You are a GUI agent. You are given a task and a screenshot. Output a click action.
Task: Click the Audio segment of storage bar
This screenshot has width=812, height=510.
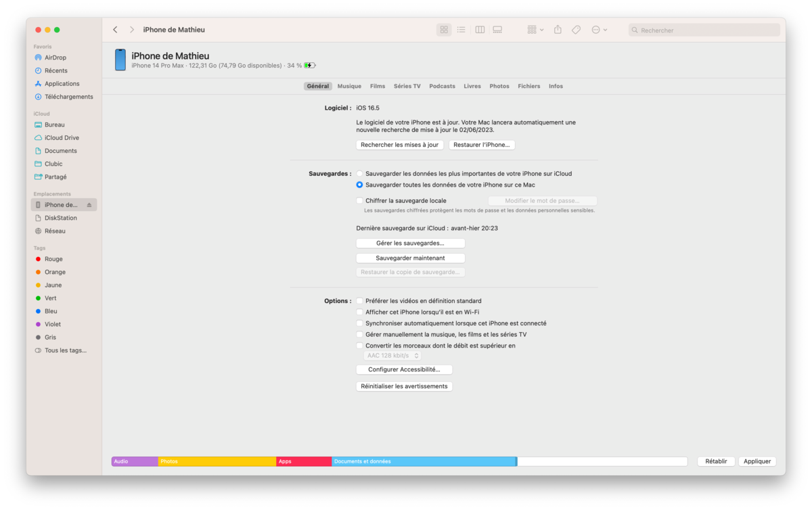coord(135,461)
